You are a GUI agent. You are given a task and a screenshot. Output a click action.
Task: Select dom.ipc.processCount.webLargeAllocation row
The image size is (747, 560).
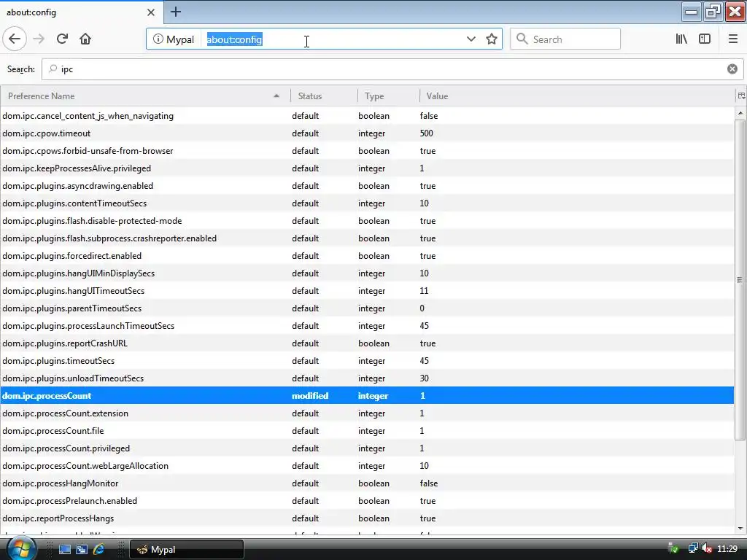(x=367, y=466)
